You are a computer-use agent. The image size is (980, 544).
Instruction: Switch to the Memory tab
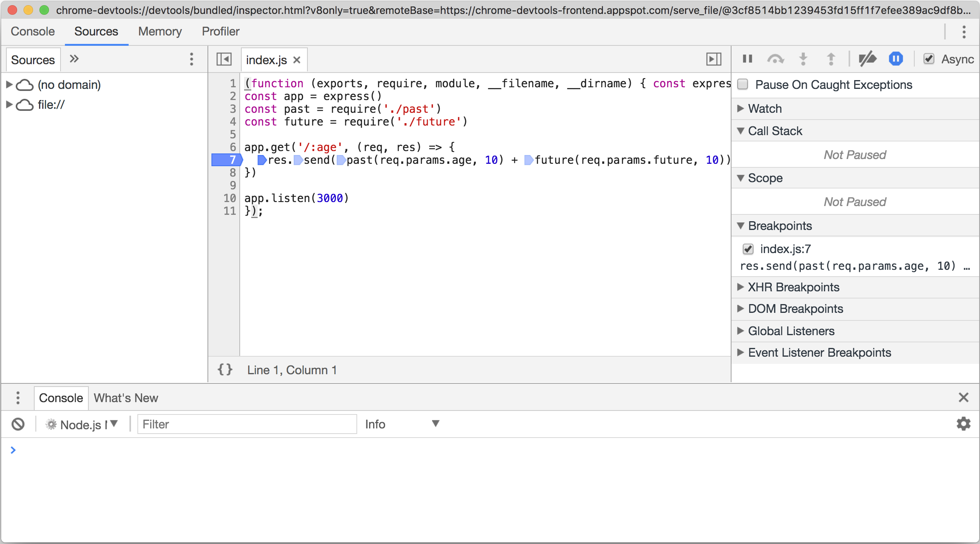(160, 31)
